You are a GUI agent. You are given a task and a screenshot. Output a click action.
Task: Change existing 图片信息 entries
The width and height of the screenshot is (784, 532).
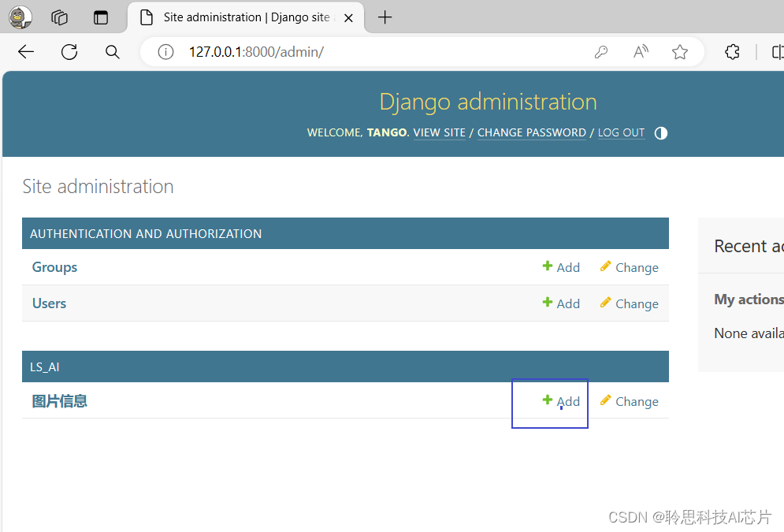629,401
